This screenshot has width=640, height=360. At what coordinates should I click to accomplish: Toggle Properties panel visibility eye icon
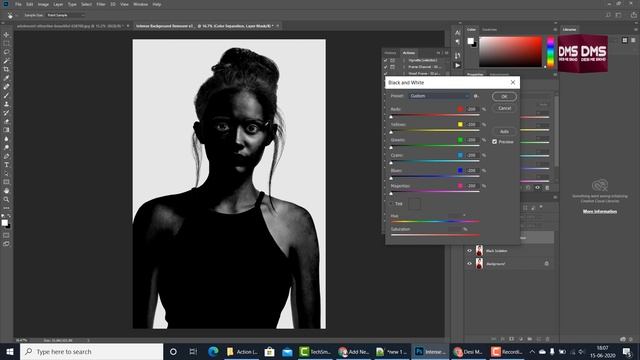coord(538,188)
